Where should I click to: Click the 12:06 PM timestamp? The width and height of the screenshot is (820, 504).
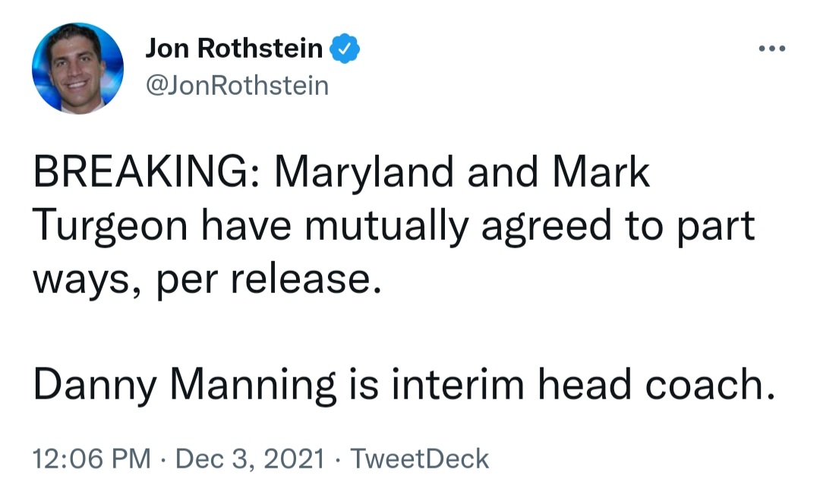[x=92, y=459]
